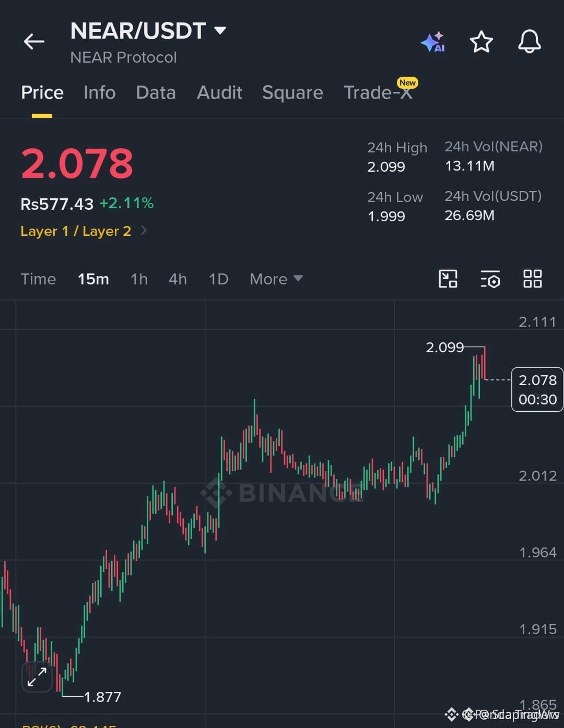Click the 1.877 low marker on chart

102,697
